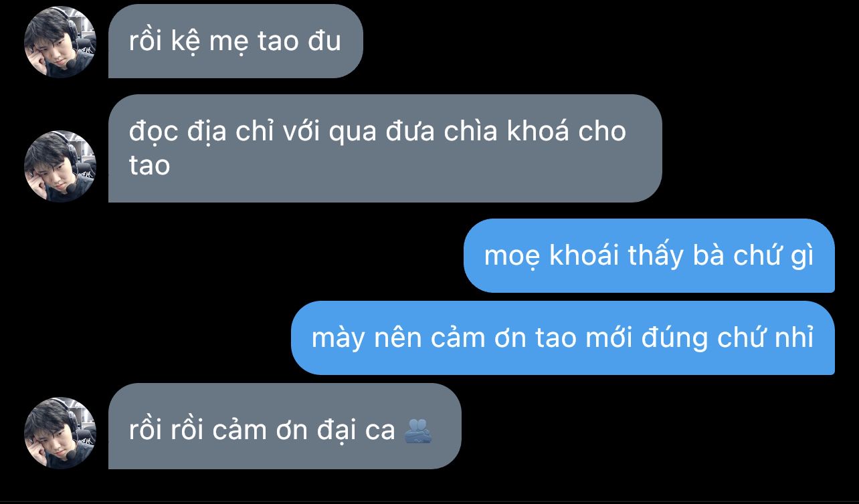The width and height of the screenshot is (859, 504).
Task: Tap "chứ gì" at end of blue bubble
Action: tap(773, 256)
